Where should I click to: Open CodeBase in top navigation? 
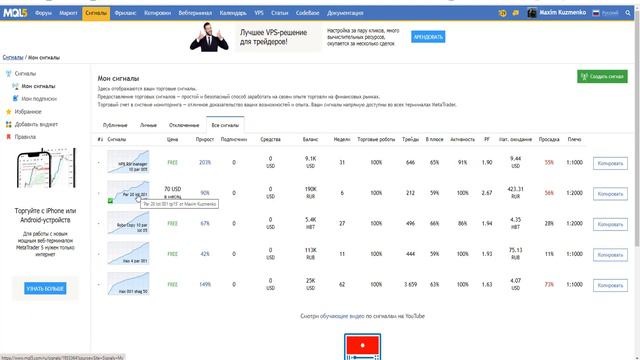pos(307,13)
